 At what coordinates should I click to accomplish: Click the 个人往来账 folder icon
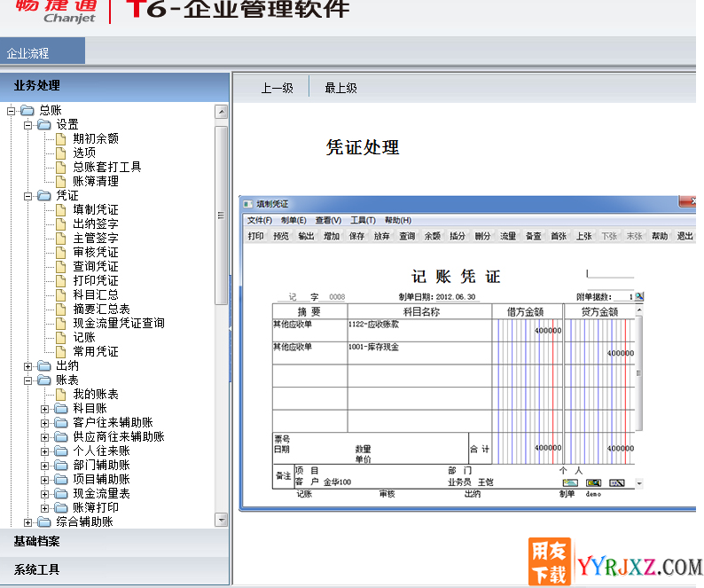(x=61, y=451)
